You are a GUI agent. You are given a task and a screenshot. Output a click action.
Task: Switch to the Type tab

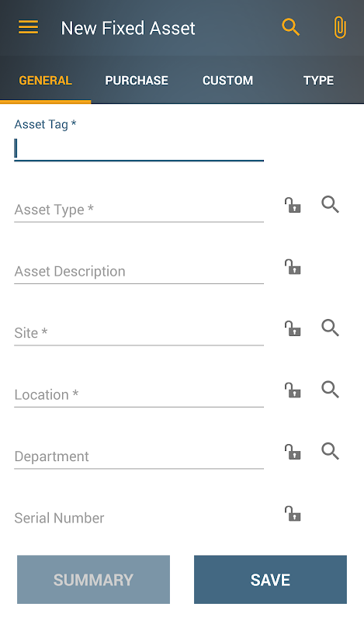point(318,81)
